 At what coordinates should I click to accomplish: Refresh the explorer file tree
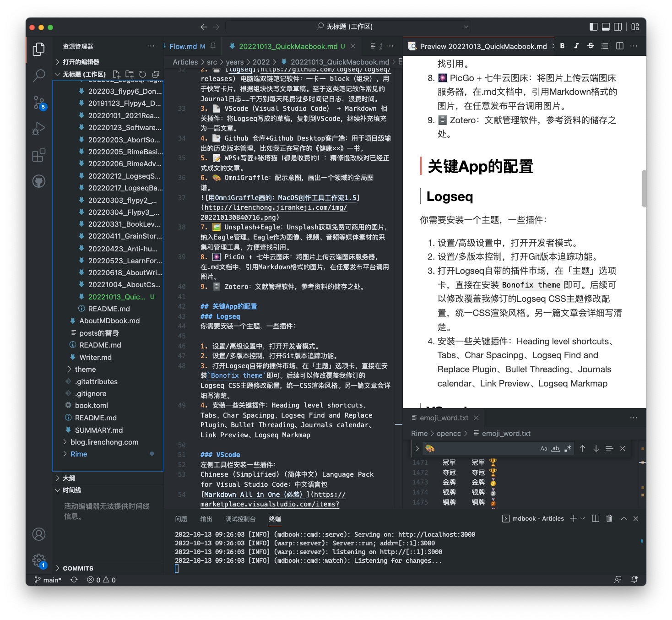point(143,74)
